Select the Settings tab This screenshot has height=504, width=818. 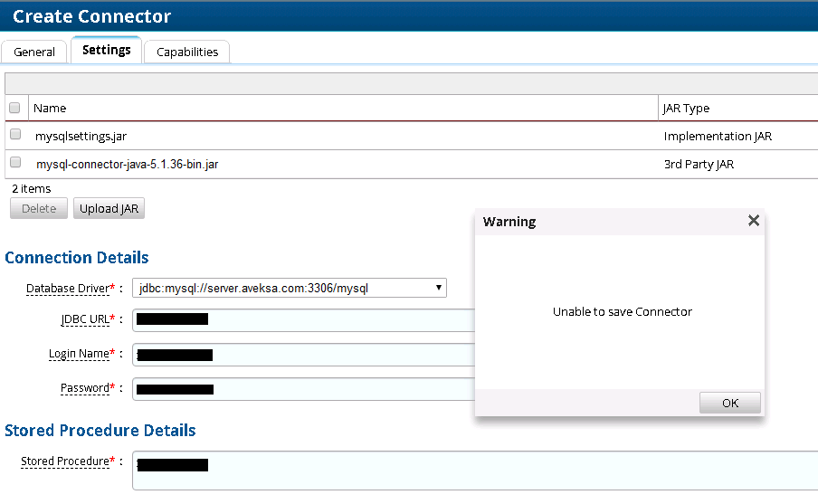click(x=107, y=50)
